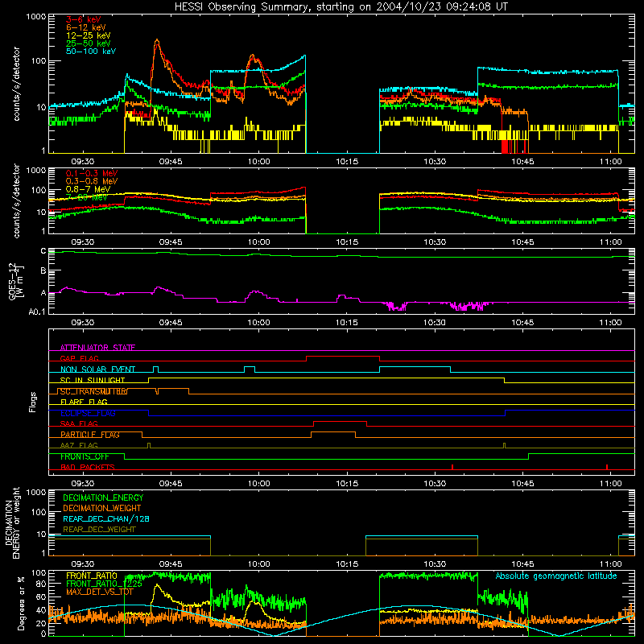Click the 0.1-0.3 MeV legend entry
This screenshot has width=644, height=644.
pyautogui.click(x=92, y=173)
